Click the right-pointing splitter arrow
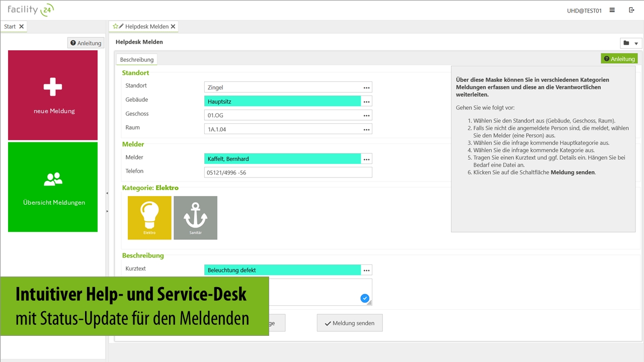 (107, 211)
